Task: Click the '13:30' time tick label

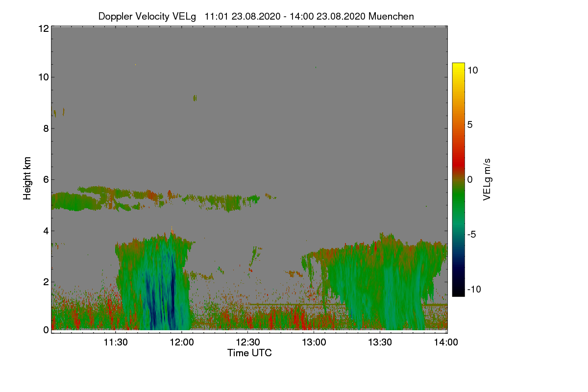Action: click(380, 343)
